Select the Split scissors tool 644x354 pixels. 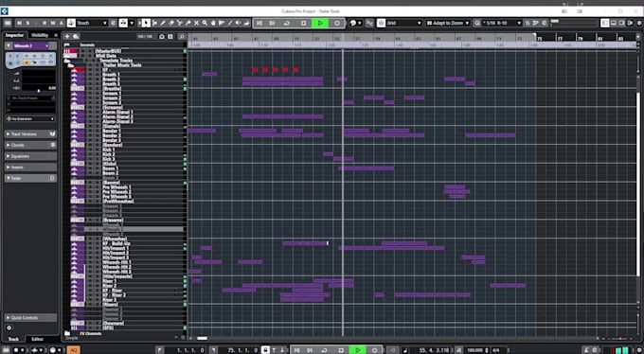click(180, 23)
